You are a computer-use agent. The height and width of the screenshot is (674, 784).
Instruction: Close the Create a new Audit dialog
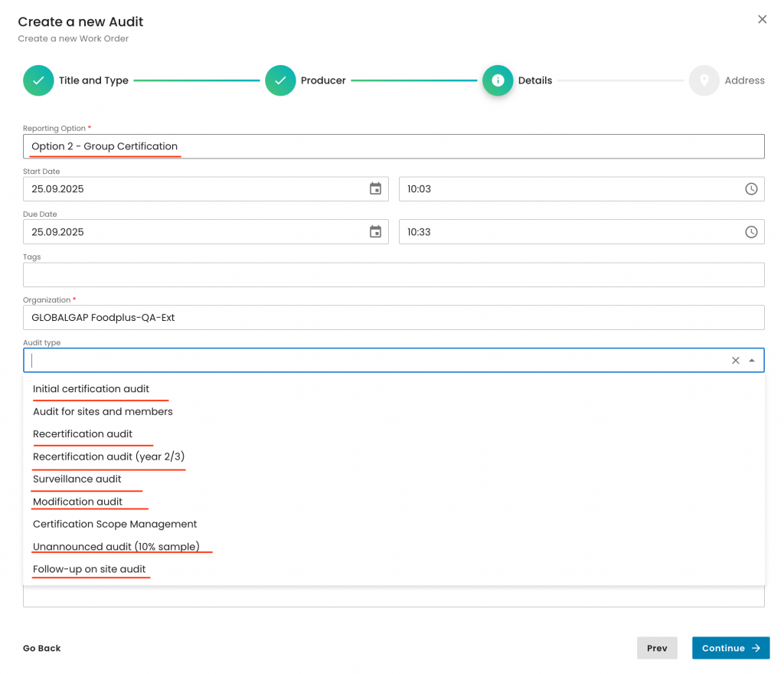pyautogui.click(x=762, y=20)
